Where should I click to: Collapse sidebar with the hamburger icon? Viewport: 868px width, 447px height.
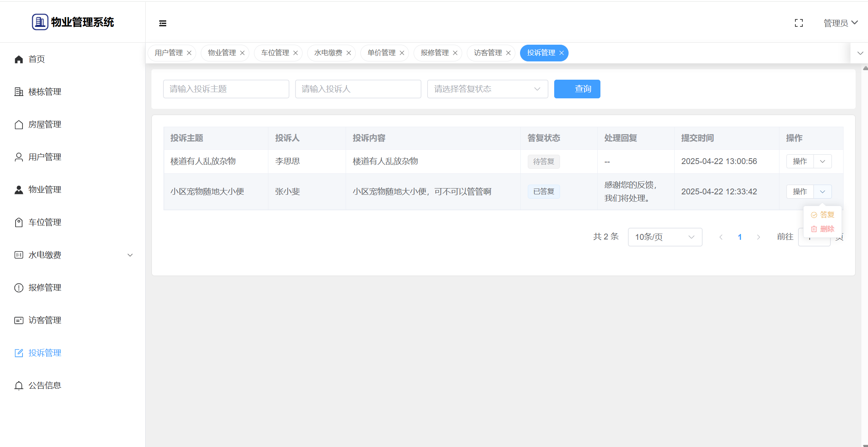point(163,23)
